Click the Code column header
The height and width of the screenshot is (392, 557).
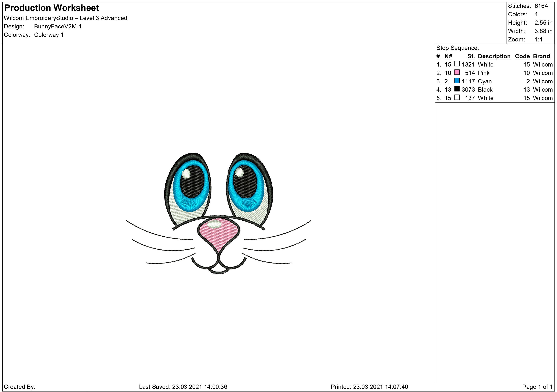point(523,56)
